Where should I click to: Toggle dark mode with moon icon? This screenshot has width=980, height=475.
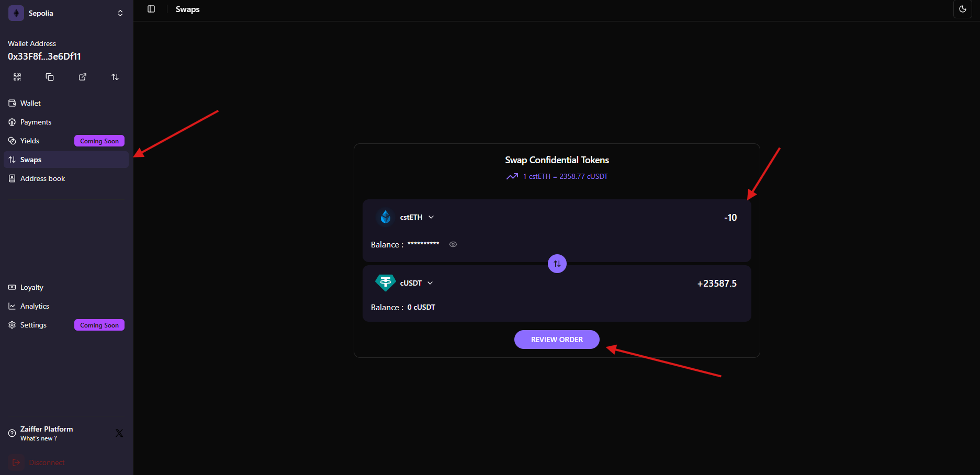tap(962, 9)
